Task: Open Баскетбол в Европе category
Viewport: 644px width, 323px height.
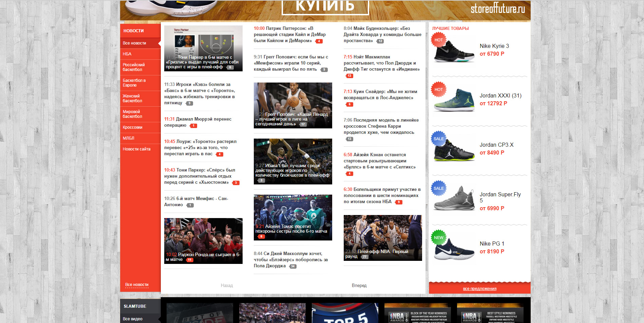Action: pyautogui.click(x=134, y=83)
